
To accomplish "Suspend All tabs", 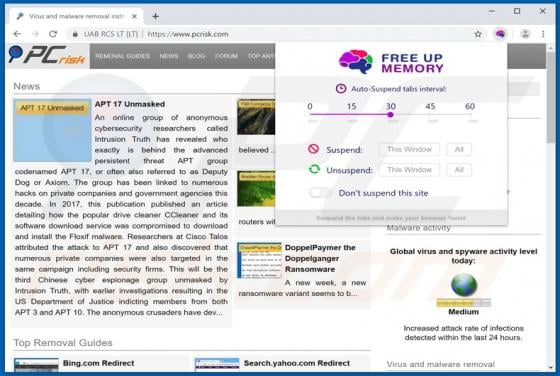I will pyautogui.click(x=459, y=149).
